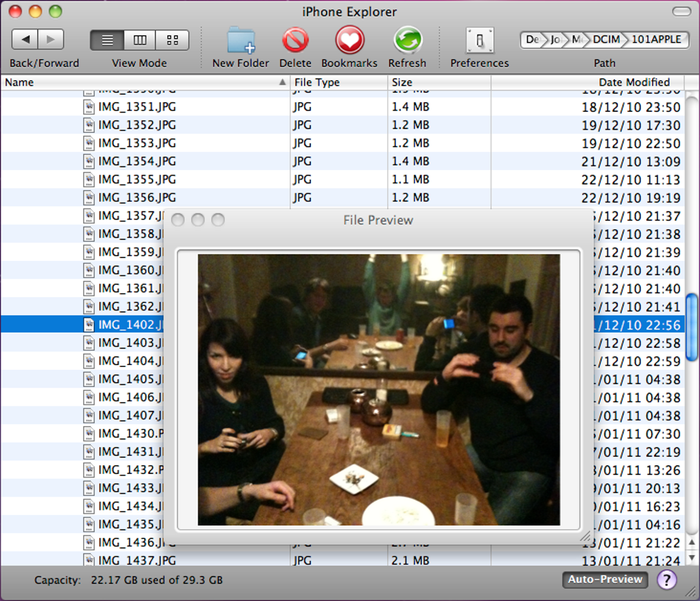The image size is (700, 601).
Task: Click date 22/12/10 19:19
Action: pyautogui.click(x=631, y=198)
